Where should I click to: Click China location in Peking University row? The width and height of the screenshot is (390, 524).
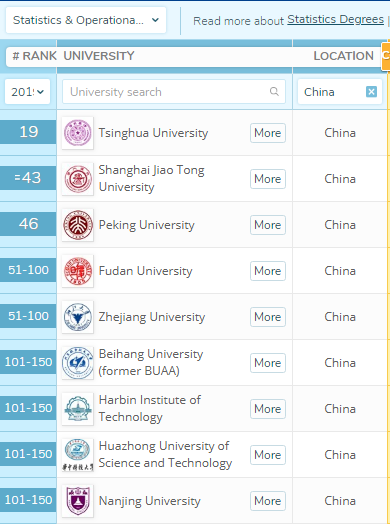[x=340, y=225]
